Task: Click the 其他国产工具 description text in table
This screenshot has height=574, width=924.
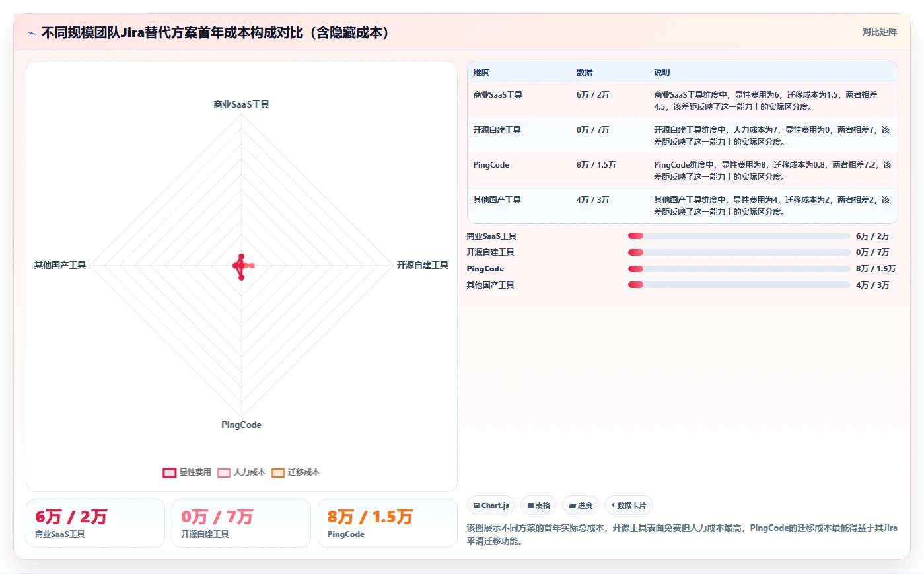Action: (x=772, y=206)
